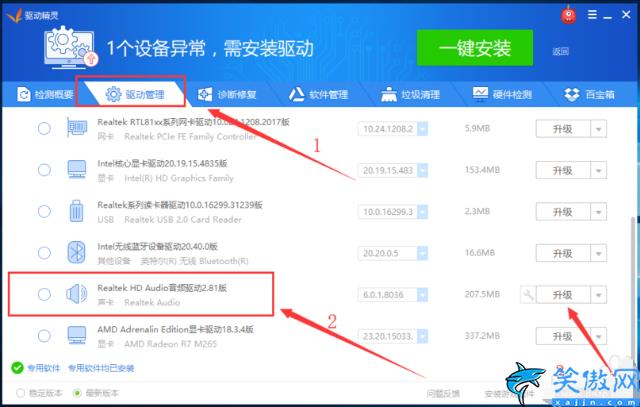This screenshot has width=640, height=407.
Task: Click size value 207.5MB
Action: 482,294
